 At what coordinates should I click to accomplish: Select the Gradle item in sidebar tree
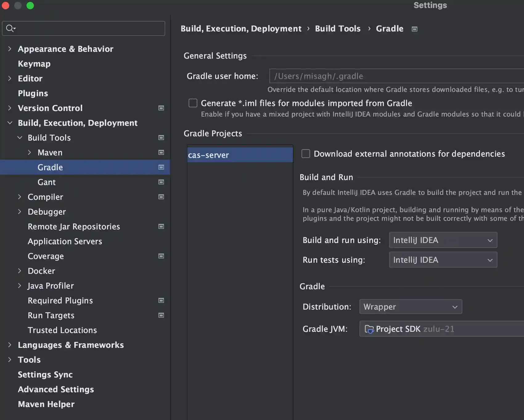85,167
